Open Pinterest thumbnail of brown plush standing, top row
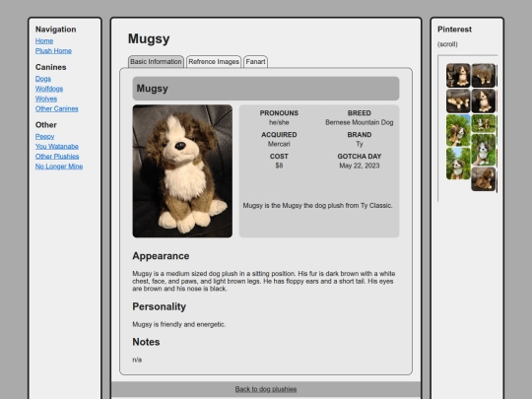The width and height of the screenshot is (532, 399). (484, 75)
